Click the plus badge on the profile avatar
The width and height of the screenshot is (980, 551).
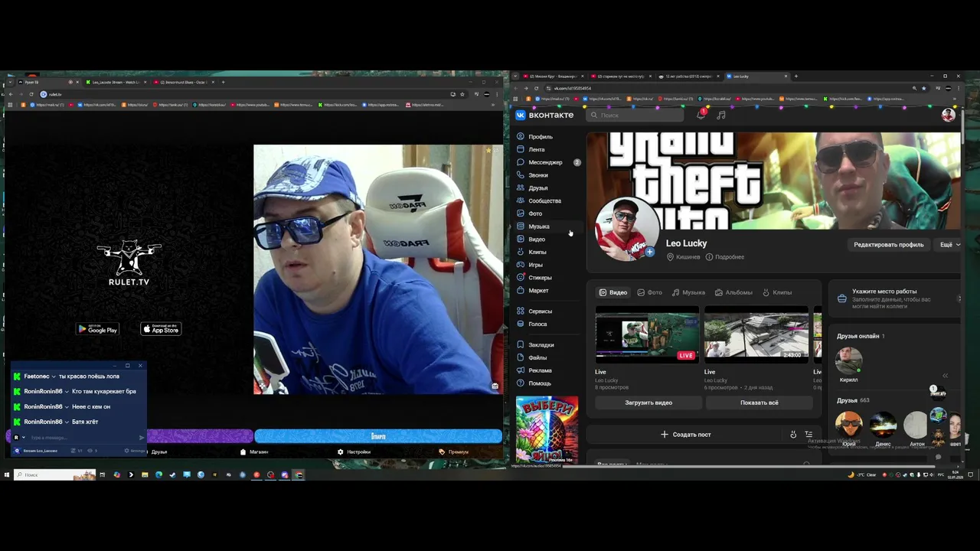coord(649,252)
